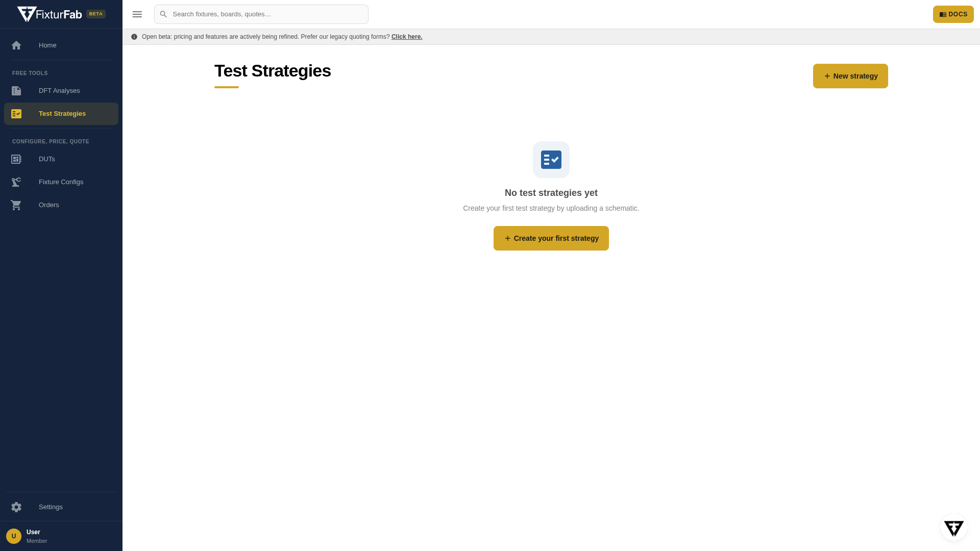The image size is (980, 551).
Task: Click the Home house icon
Action: 16,45
